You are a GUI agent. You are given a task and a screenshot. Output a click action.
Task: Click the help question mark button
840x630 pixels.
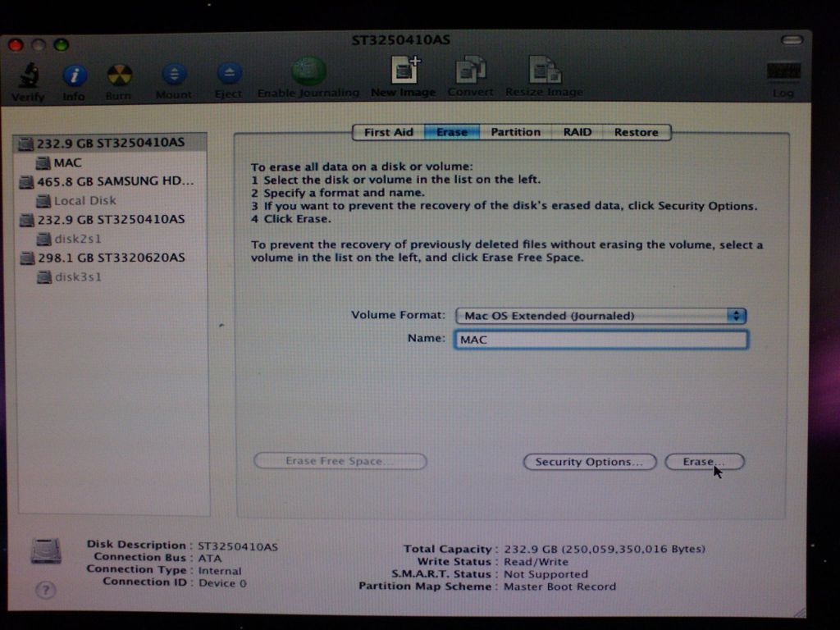[x=46, y=590]
